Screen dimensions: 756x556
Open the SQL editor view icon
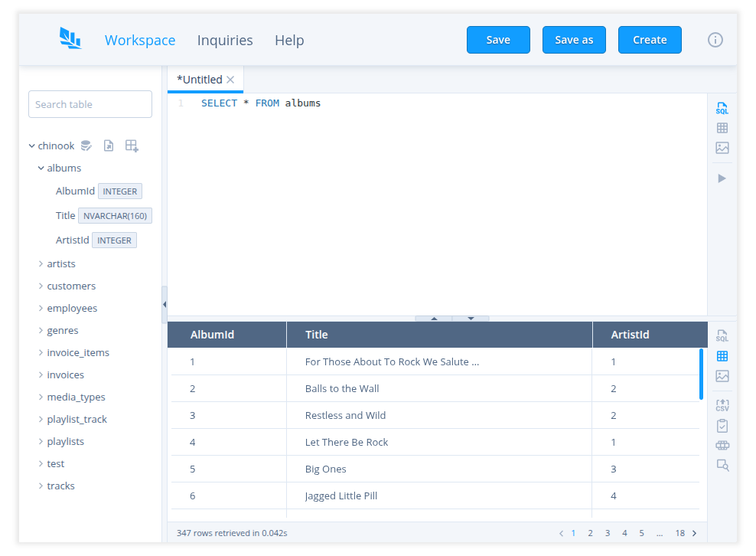(722, 109)
